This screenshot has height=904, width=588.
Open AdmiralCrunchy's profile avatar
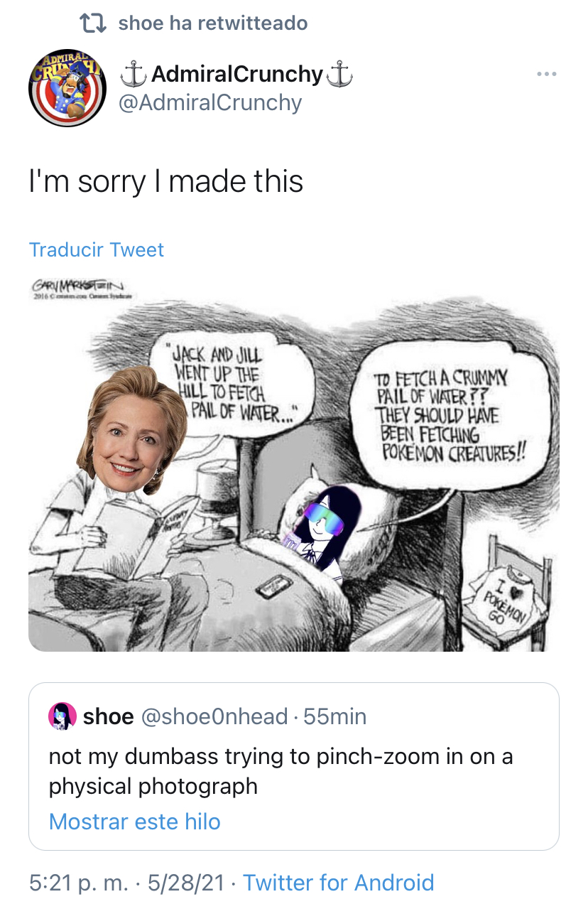(67, 88)
